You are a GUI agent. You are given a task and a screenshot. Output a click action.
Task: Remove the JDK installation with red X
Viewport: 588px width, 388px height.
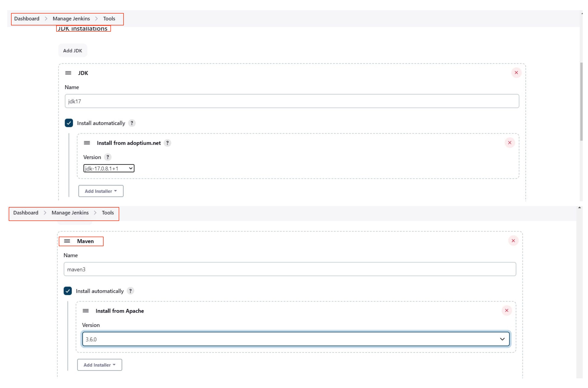[x=516, y=72]
